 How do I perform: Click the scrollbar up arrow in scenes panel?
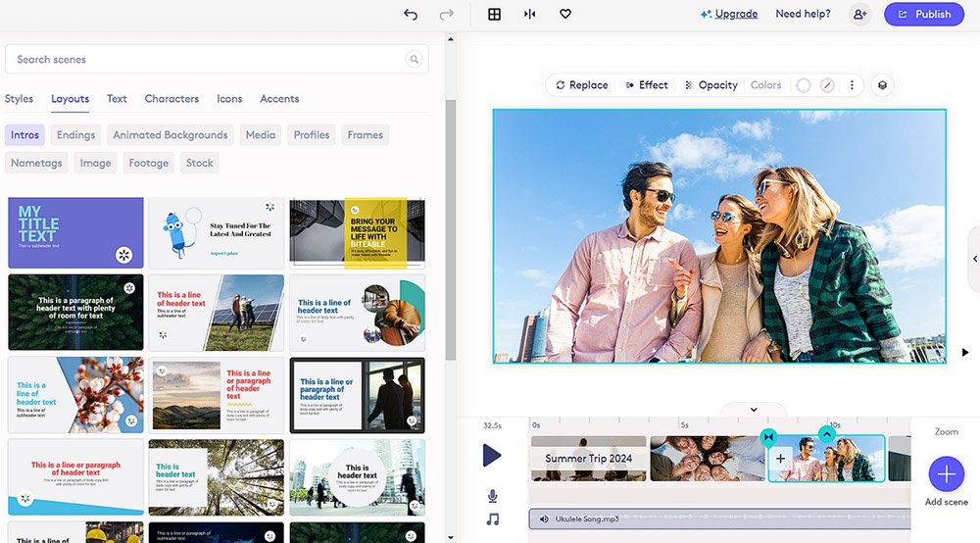click(451, 39)
